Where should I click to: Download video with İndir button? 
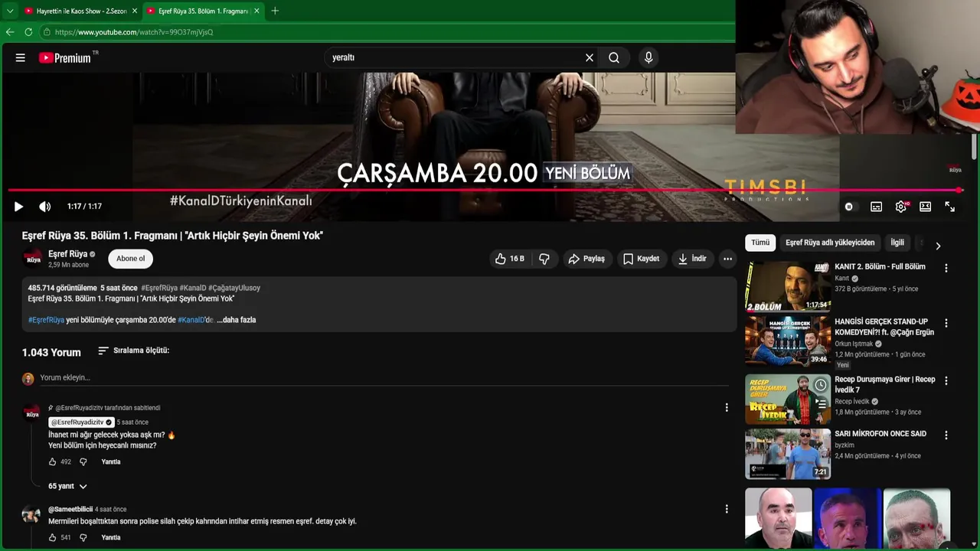691,259
